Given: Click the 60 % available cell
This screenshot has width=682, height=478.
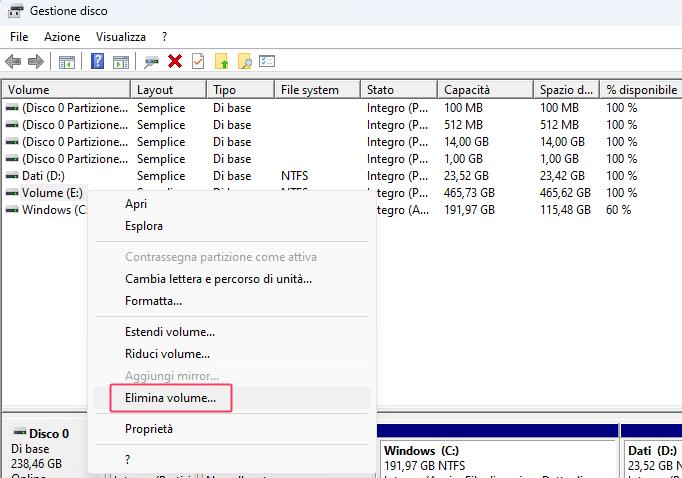Looking at the screenshot, I should click(x=618, y=210).
